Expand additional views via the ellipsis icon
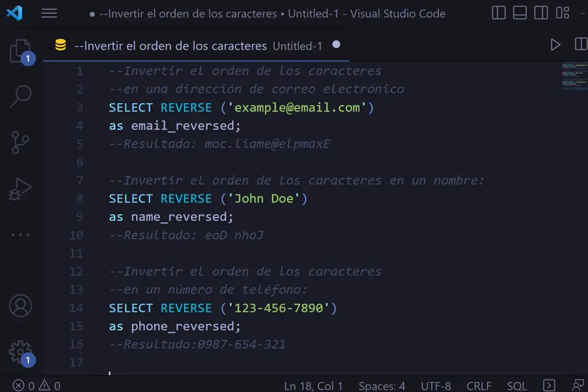This screenshot has width=588, height=392. pyautogui.click(x=20, y=234)
